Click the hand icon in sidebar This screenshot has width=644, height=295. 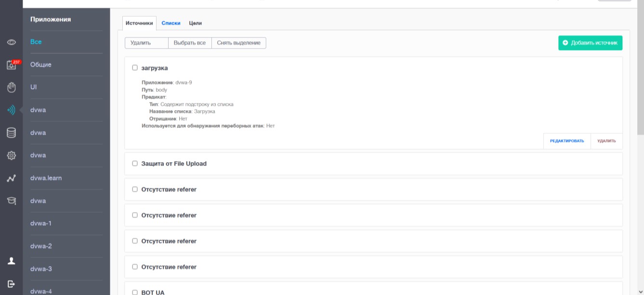click(x=12, y=87)
